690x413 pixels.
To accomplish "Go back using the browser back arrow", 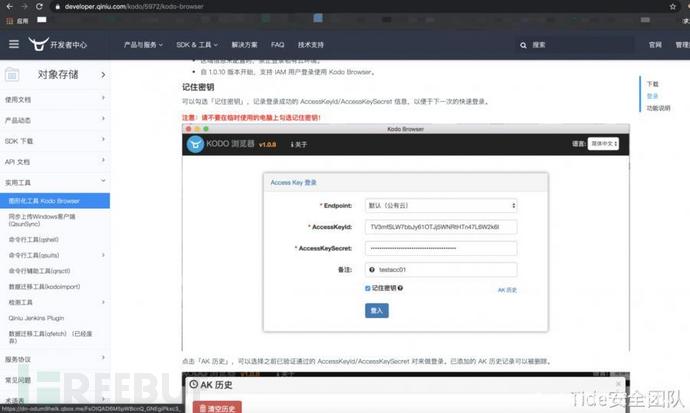I will [10, 7].
